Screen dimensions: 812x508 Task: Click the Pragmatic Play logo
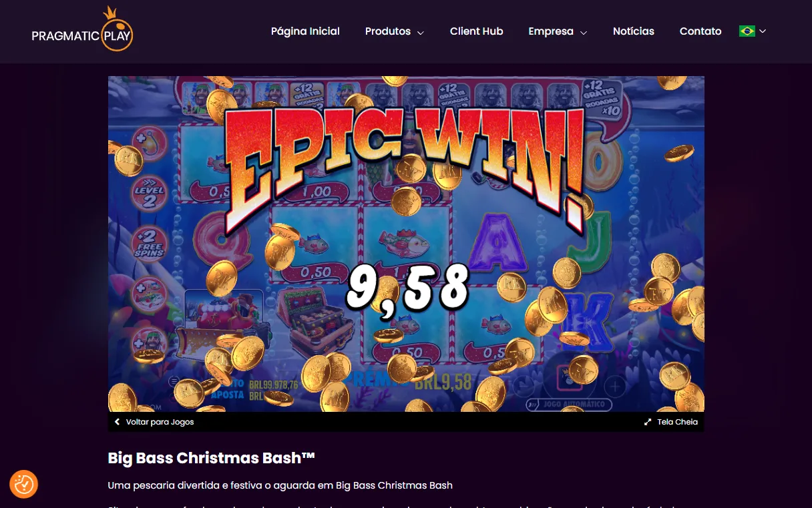[82, 31]
